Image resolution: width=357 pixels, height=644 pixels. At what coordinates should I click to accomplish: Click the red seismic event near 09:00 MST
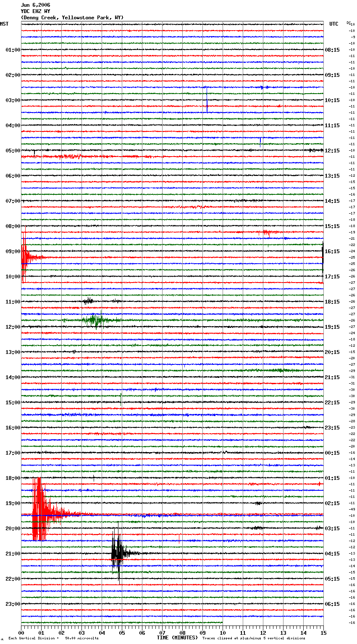click(26, 256)
